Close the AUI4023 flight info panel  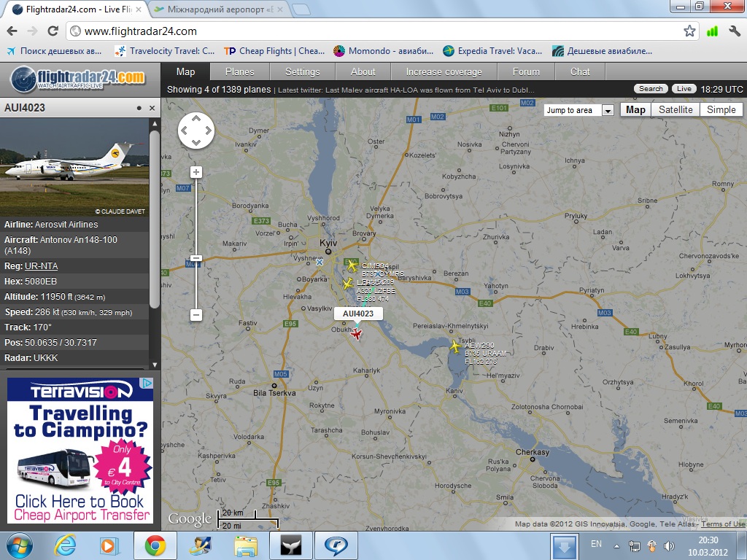point(152,108)
